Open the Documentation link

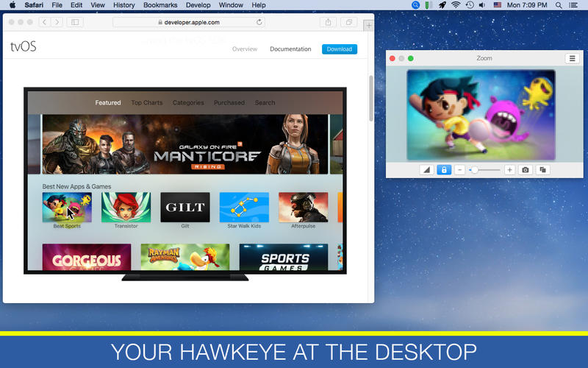pyautogui.click(x=290, y=49)
